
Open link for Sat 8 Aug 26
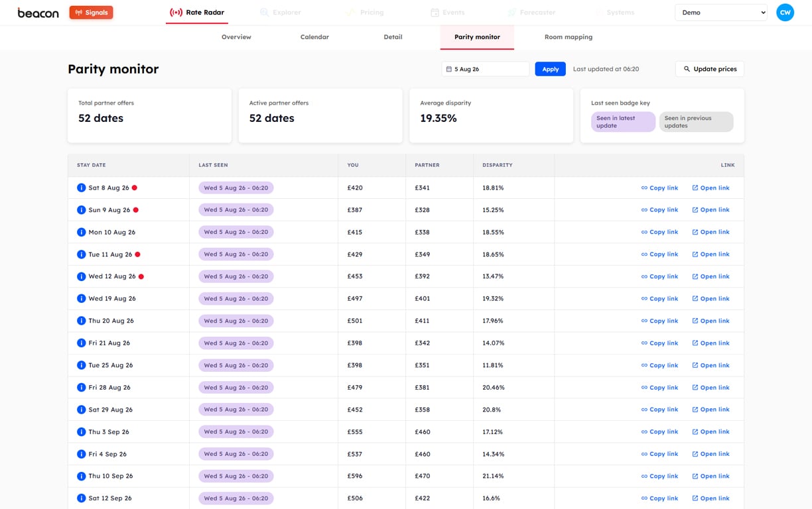[710, 188]
